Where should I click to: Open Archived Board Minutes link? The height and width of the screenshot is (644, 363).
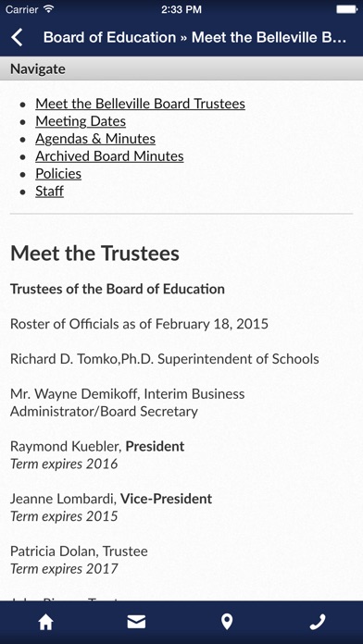click(x=109, y=156)
